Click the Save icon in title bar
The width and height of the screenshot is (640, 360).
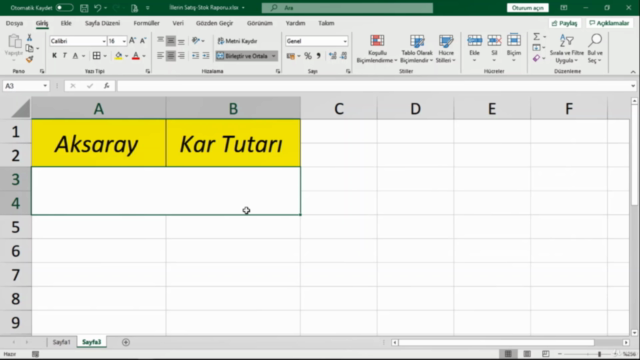[x=84, y=8]
